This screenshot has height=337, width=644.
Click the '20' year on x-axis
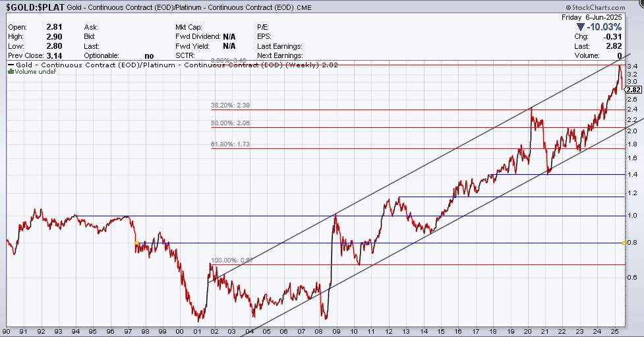528,331
